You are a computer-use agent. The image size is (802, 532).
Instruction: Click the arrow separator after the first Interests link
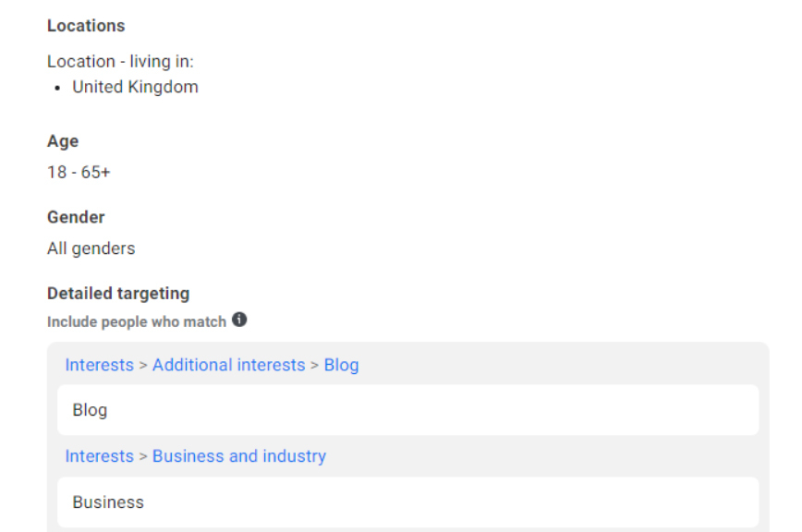point(143,365)
